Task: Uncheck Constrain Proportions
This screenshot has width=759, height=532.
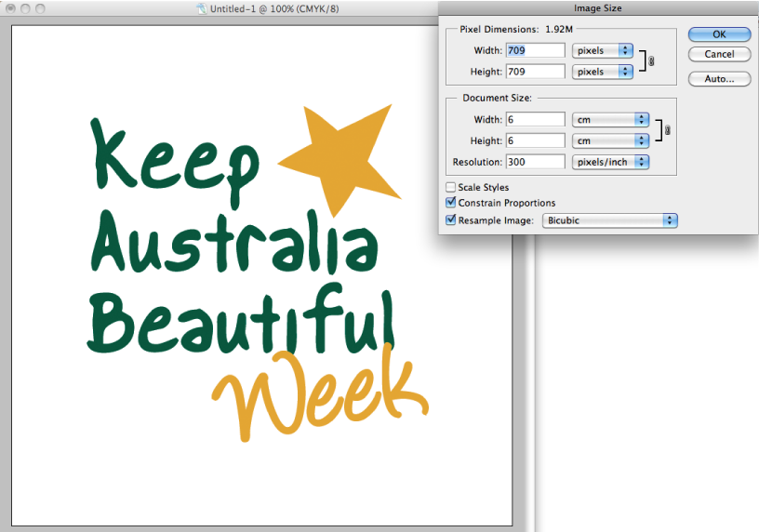Action: pyautogui.click(x=450, y=203)
